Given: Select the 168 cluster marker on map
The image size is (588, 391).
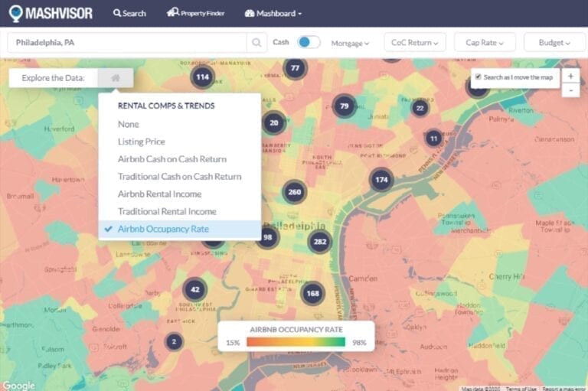Looking at the screenshot, I should [312, 293].
